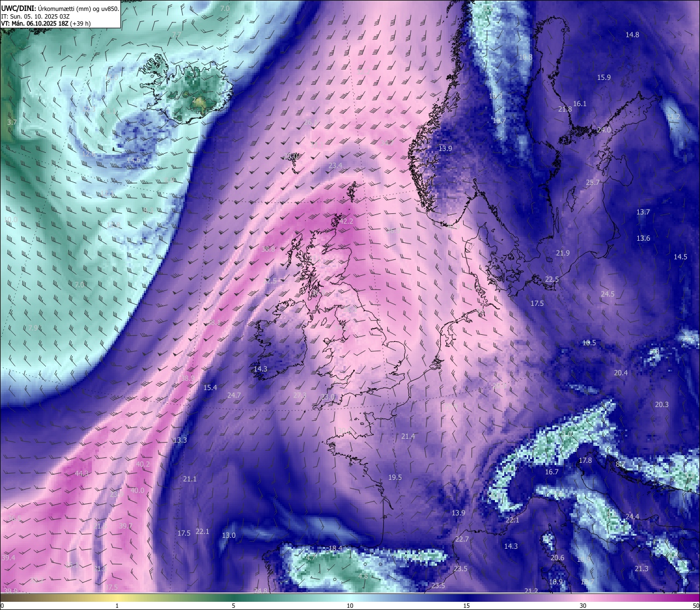
Task: Click the 10.5 value label
Action: click(x=589, y=342)
